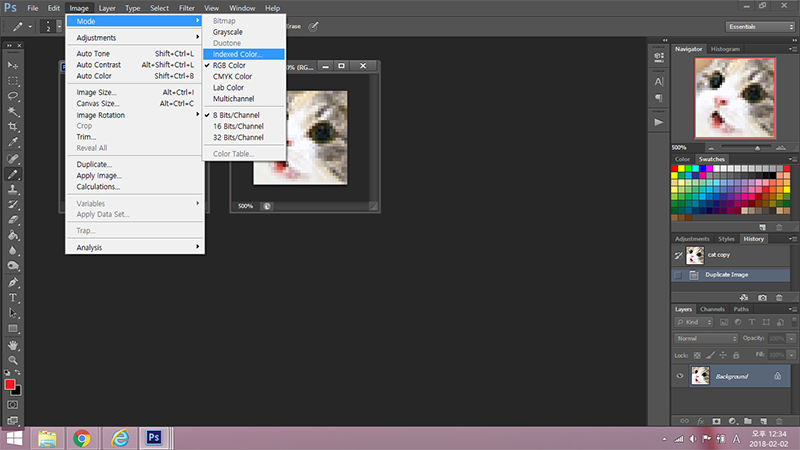
Task: Select the Paint Bucket tool
Action: point(13,235)
